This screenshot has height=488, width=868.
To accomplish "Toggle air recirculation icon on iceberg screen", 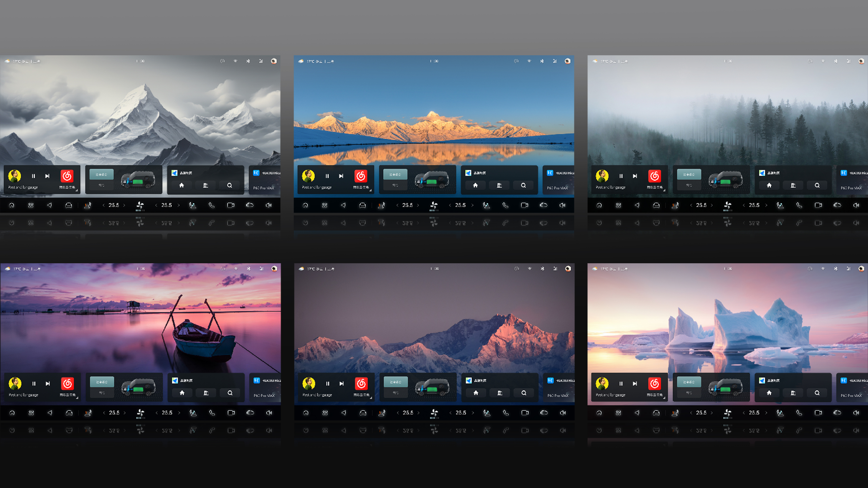I will (x=837, y=413).
